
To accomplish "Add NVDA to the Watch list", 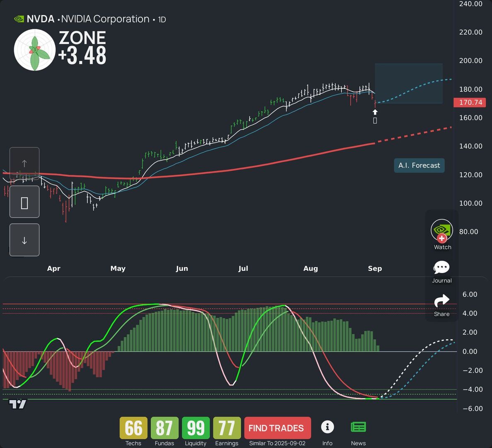I will (442, 234).
